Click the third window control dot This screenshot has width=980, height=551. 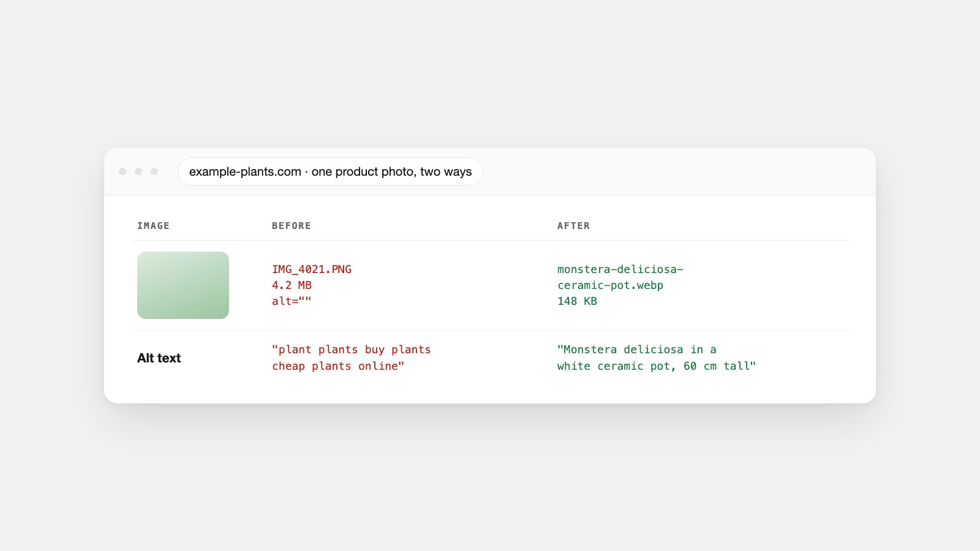coord(154,171)
